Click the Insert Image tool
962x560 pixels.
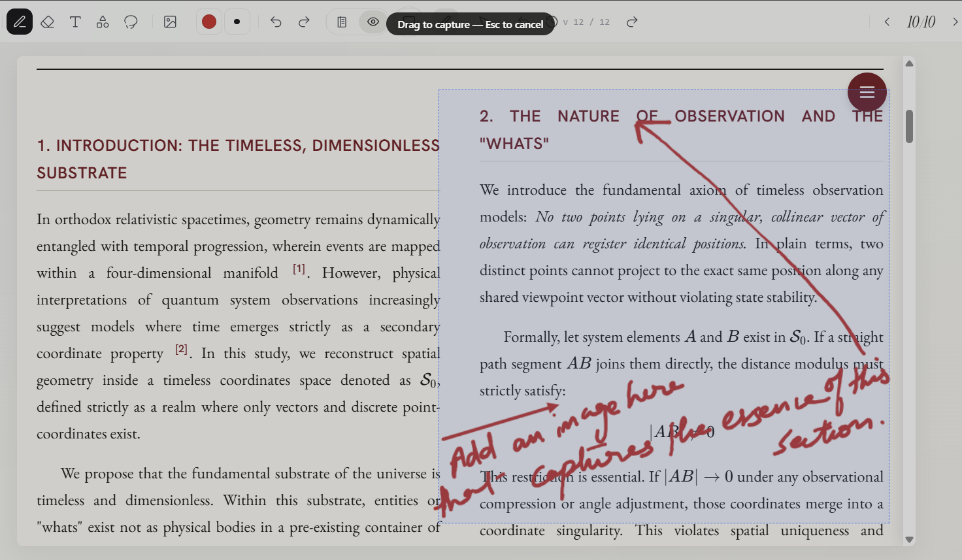[170, 22]
